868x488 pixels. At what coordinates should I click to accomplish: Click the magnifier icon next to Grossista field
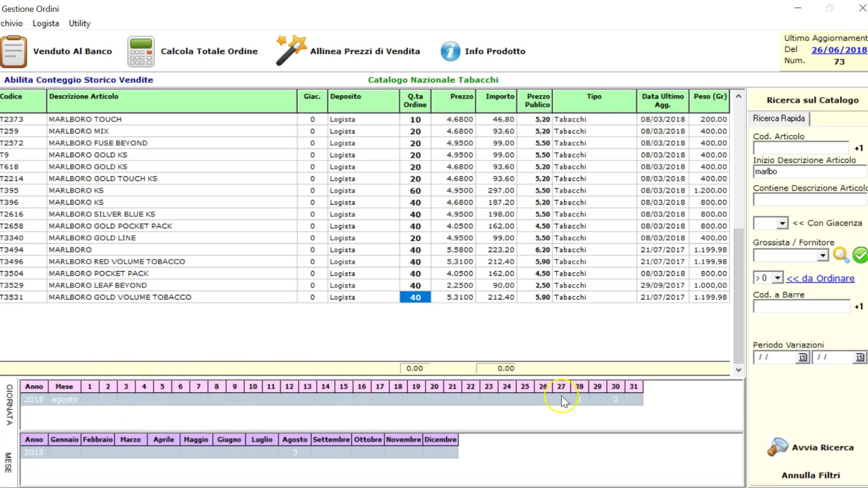(841, 255)
